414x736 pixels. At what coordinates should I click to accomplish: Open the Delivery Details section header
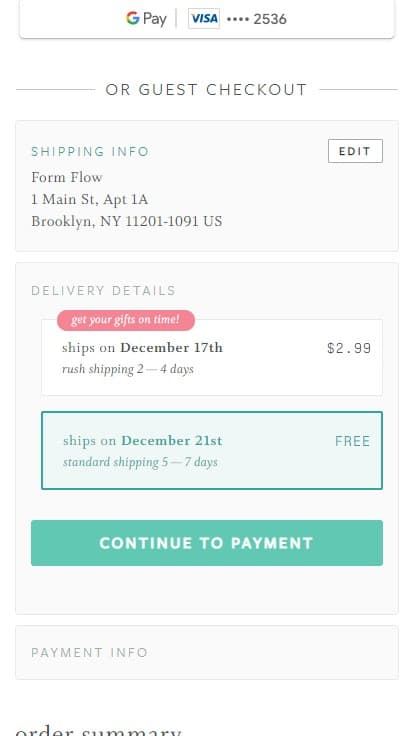[x=103, y=291]
